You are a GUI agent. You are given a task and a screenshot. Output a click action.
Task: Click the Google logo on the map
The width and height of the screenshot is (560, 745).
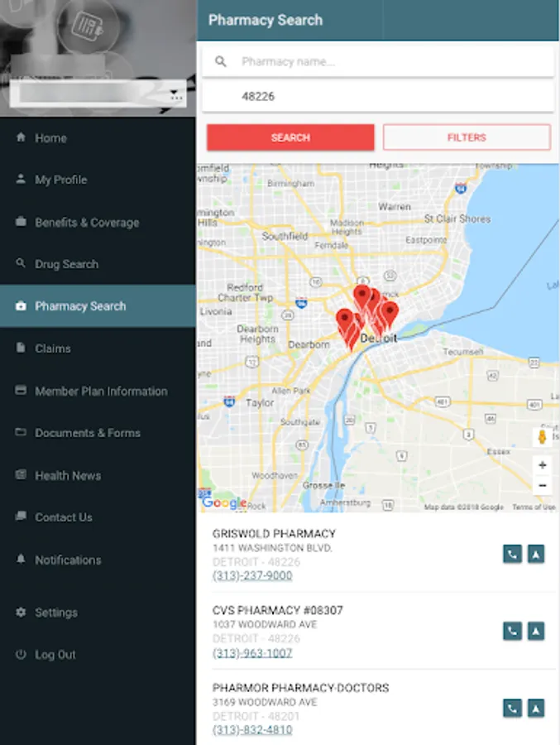[224, 502]
